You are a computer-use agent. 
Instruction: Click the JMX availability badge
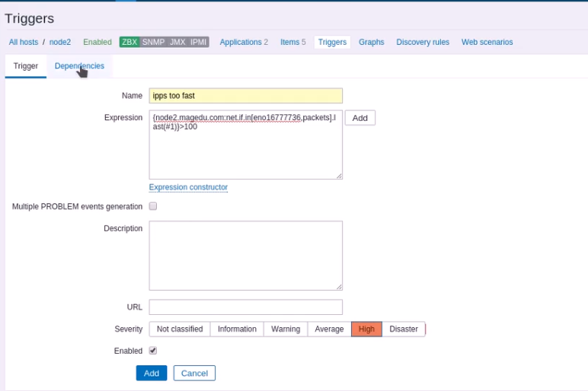[x=177, y=42]
